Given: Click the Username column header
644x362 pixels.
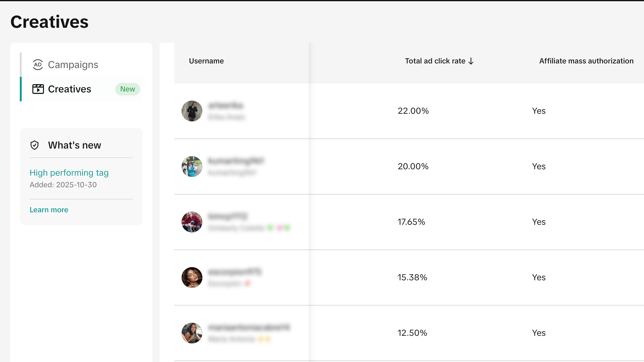Looking at the screenshot, I should point(206,61).
